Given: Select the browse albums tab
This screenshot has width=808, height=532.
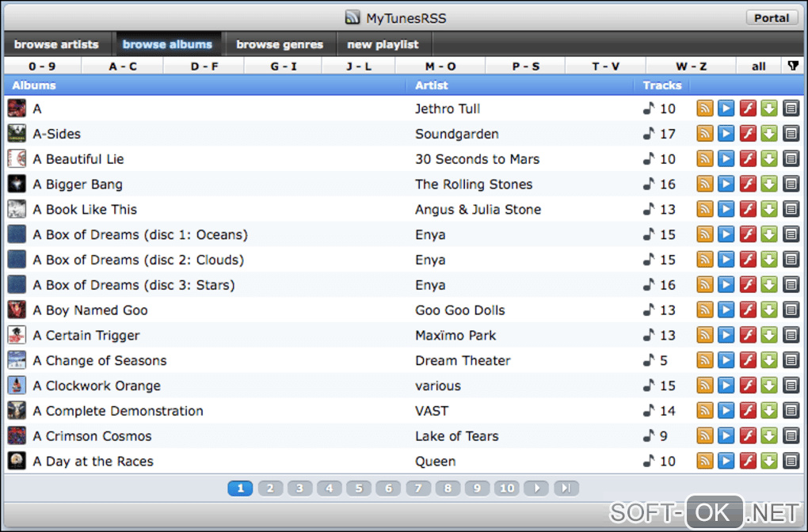Looking at the screenshot, I should (167, 44).
